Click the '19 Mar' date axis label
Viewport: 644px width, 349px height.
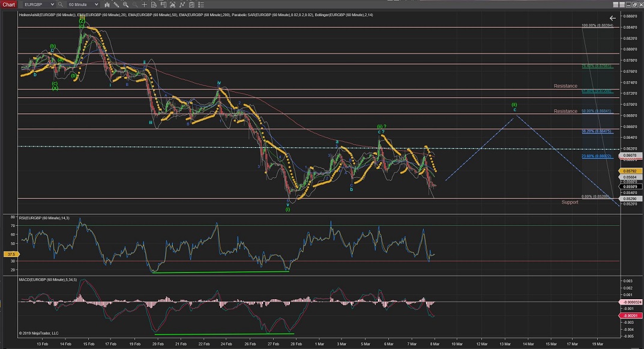[x=598, y=344]
